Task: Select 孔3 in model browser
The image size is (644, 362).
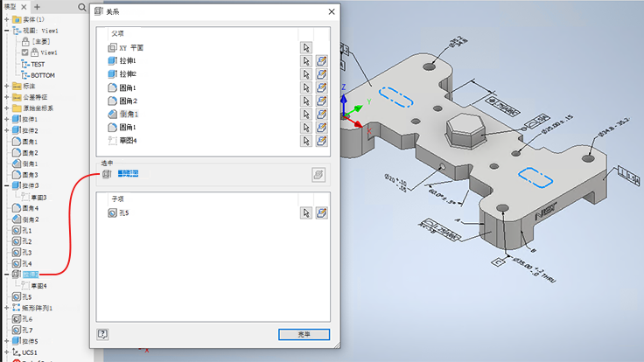Action: click(x=27, y=253)
